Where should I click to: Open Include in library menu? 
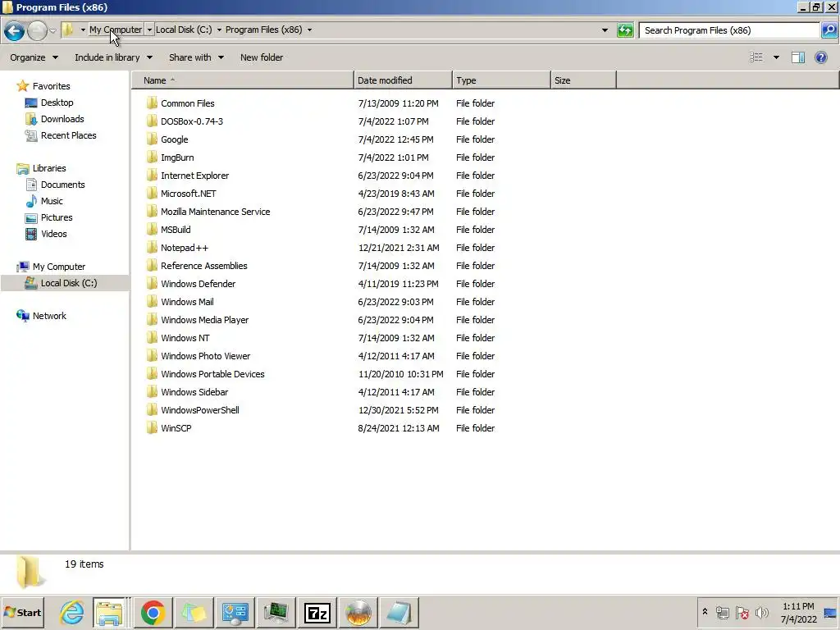pos(113,57)
